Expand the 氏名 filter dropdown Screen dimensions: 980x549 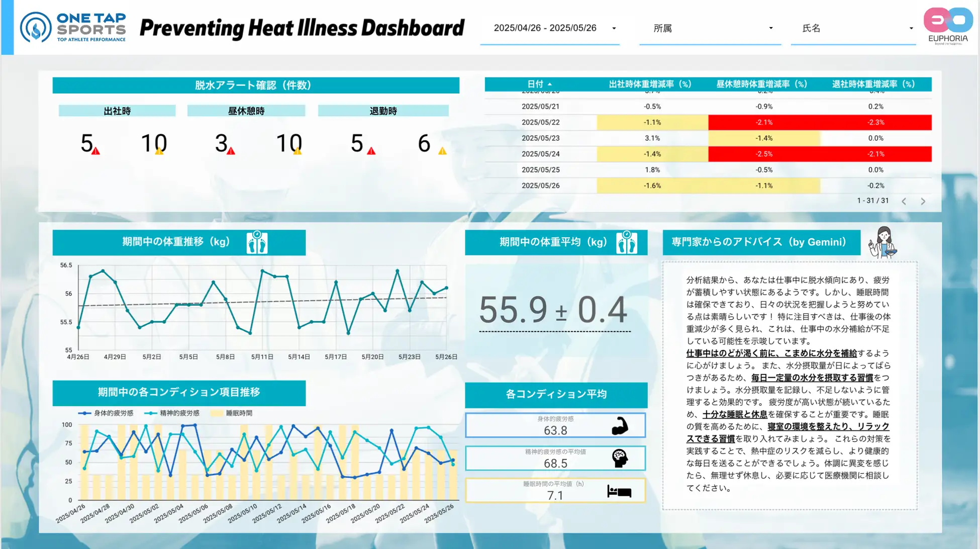click(853, 28)
